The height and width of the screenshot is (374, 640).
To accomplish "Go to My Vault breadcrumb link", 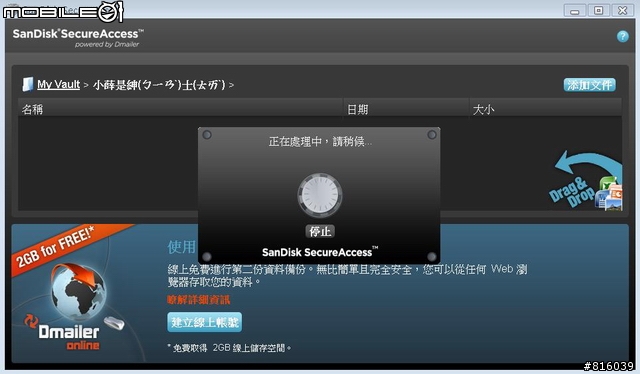I will (58, 85).
